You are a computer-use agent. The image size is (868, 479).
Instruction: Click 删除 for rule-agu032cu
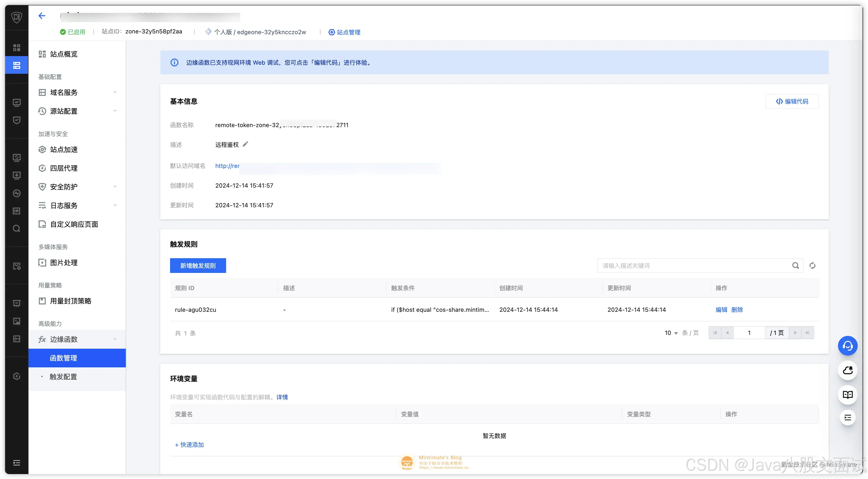click(737, 310)
